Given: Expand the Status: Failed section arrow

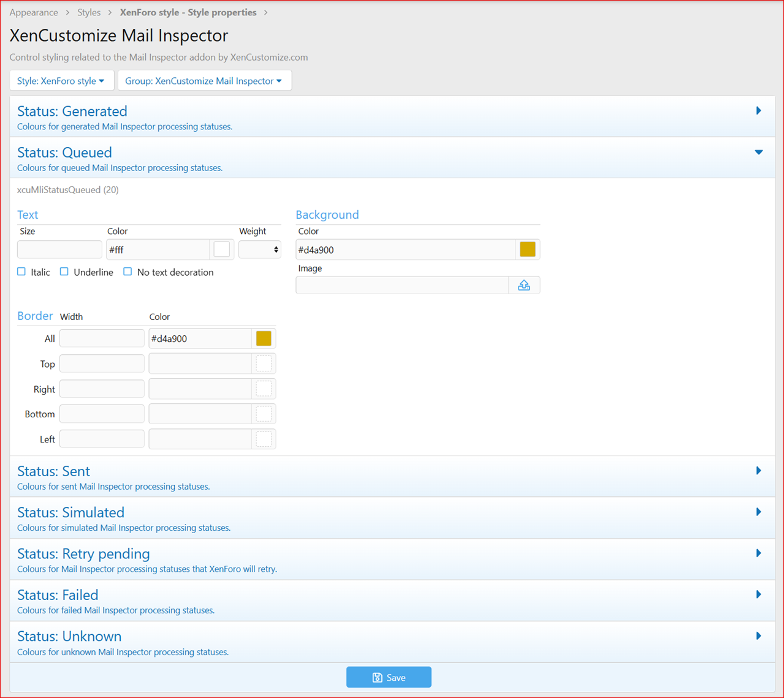Looking at the screenshot, I should coord(759,594).
